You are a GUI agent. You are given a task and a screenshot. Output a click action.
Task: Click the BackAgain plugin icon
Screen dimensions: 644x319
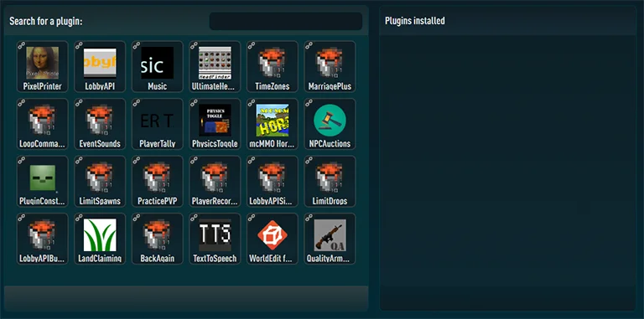coord(158,235)
